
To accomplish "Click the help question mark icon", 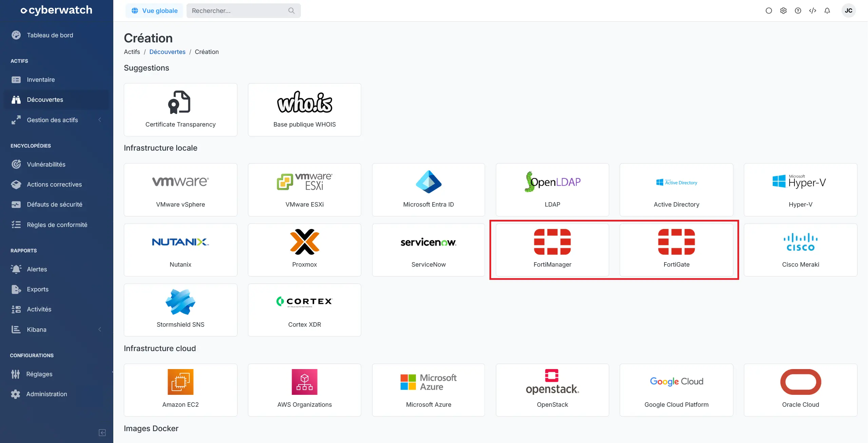I will [798, 11].
